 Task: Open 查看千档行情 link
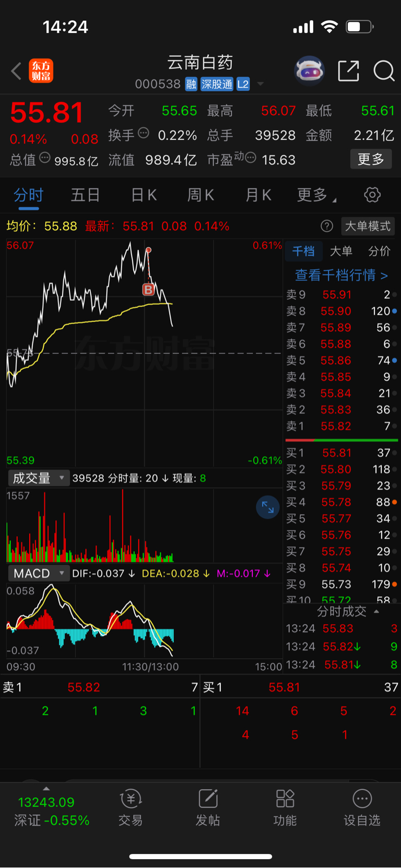(x=341, y=275)
